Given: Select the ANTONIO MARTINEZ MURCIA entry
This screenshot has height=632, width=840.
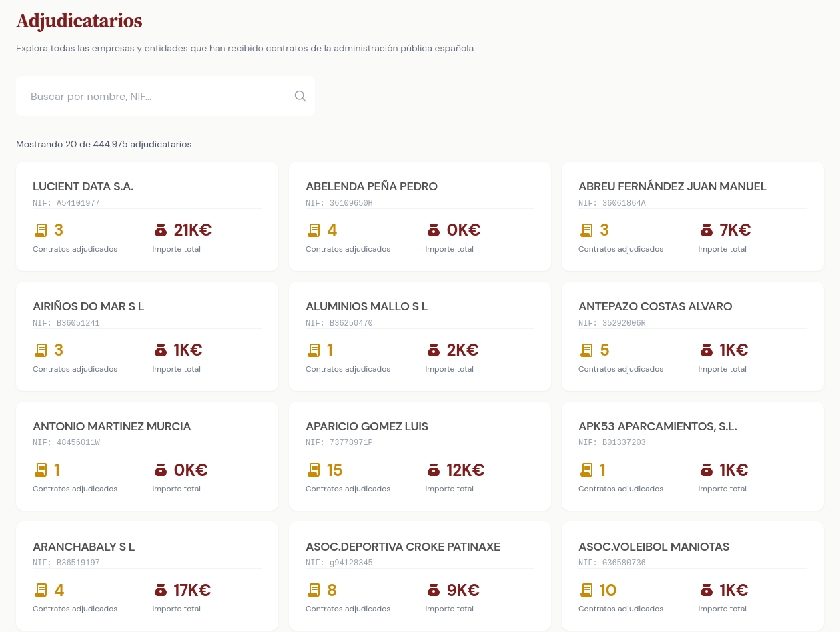Looking at the screenshot, I should pos(112,427).
